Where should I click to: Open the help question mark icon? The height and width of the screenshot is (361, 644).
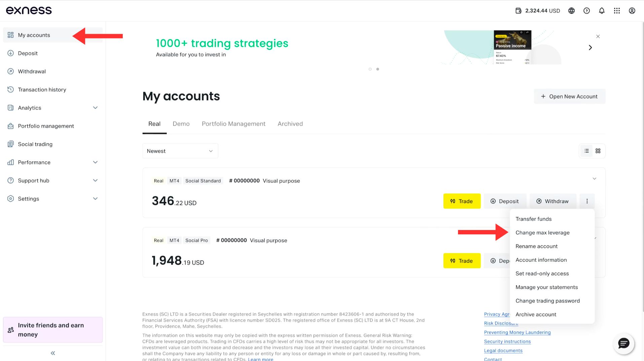(586, 11)
